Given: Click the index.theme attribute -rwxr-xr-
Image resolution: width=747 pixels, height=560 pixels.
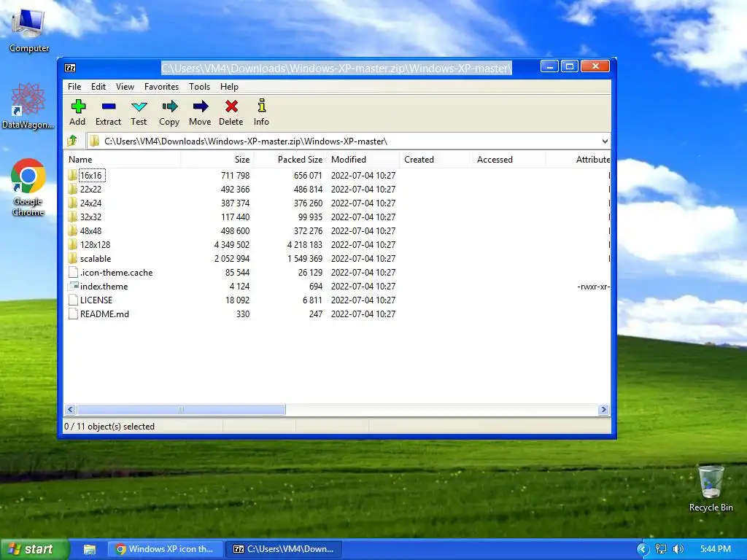Looking at the screenshot, I should click(x=593, y=286).
